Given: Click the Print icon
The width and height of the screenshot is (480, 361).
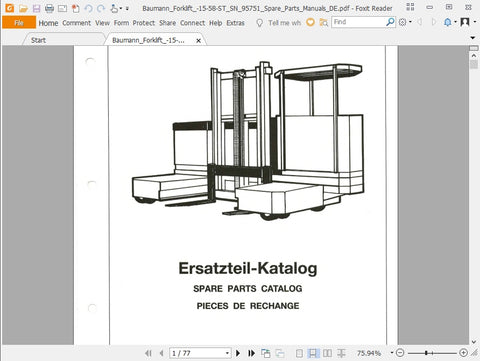Looking at the screenshot, I should (x=49, y=8).
